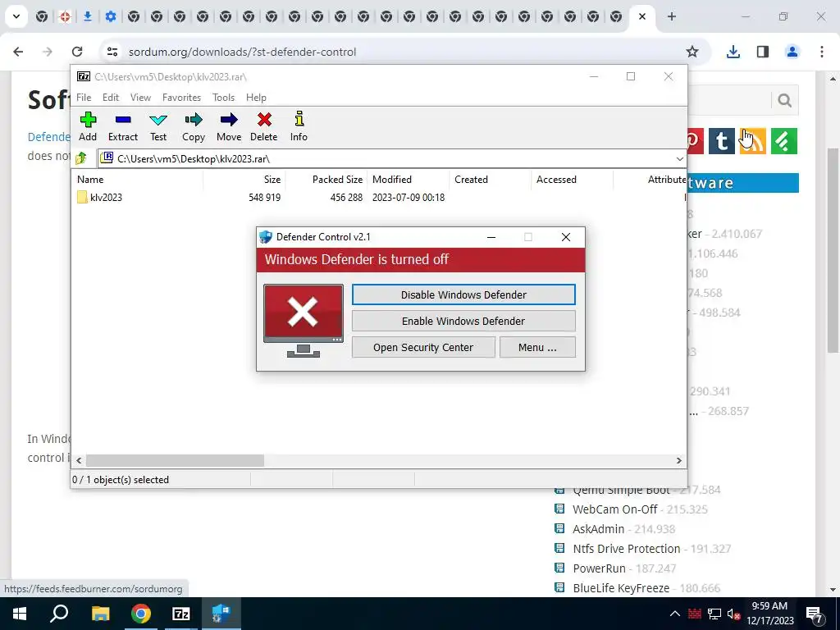The height and width of the screenshot is (630, 840).
Task: Show hidden system tray icons
Action: coord(675,614)
